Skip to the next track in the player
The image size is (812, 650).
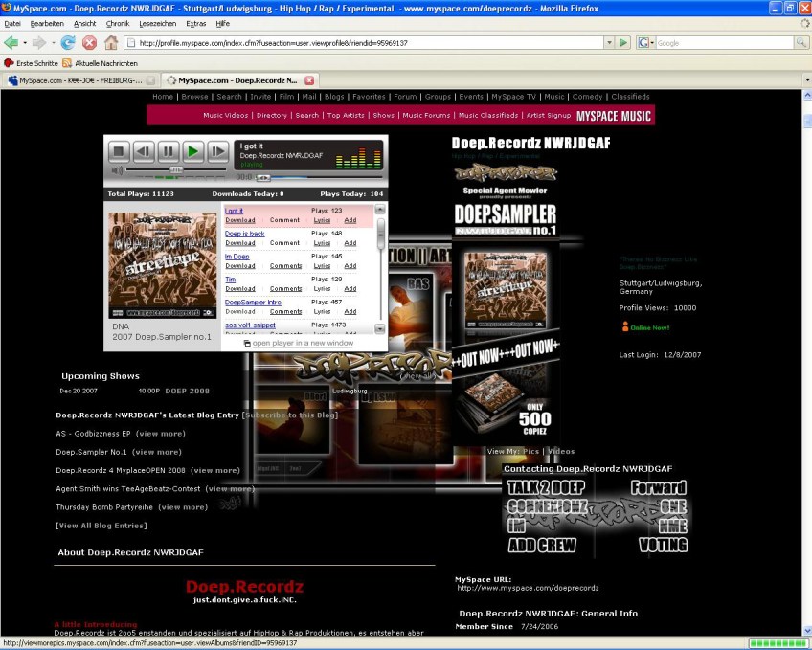(218, 151)
